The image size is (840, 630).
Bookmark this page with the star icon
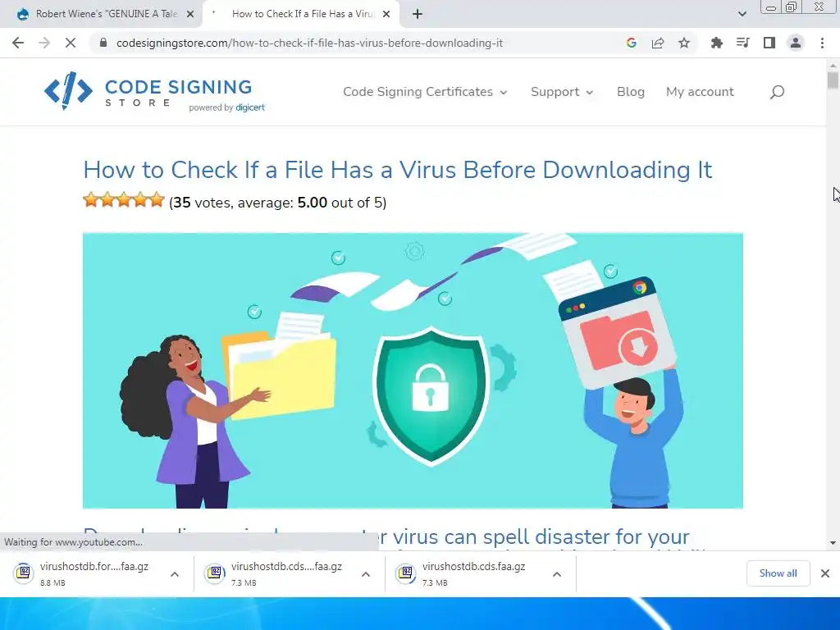click(x=684, y=43)
